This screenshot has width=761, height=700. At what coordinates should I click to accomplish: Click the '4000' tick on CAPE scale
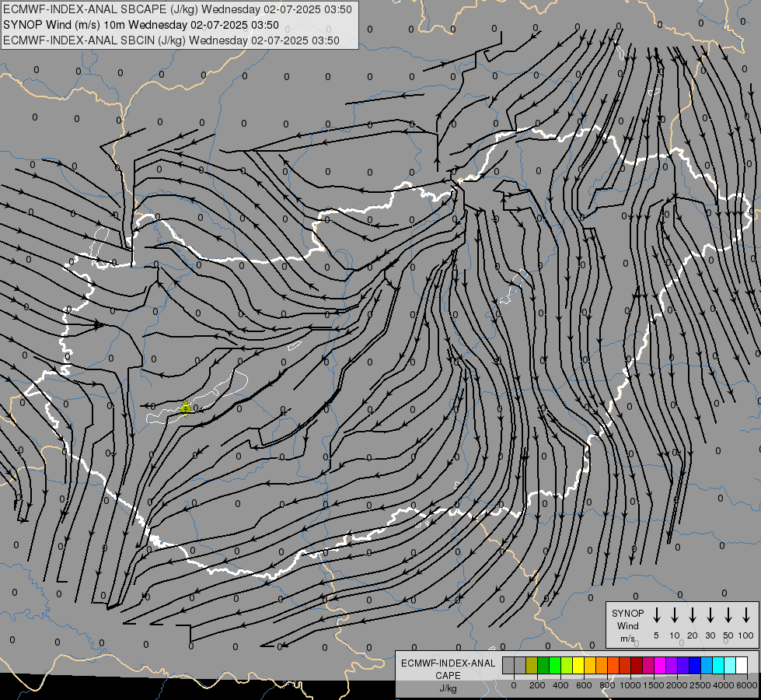click(724, 685)
